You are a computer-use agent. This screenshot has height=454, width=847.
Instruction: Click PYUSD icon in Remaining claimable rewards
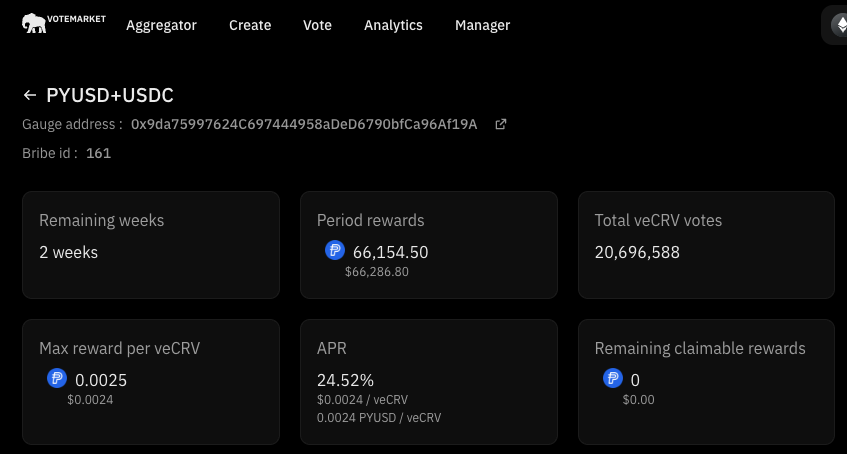tap(613, 379)
